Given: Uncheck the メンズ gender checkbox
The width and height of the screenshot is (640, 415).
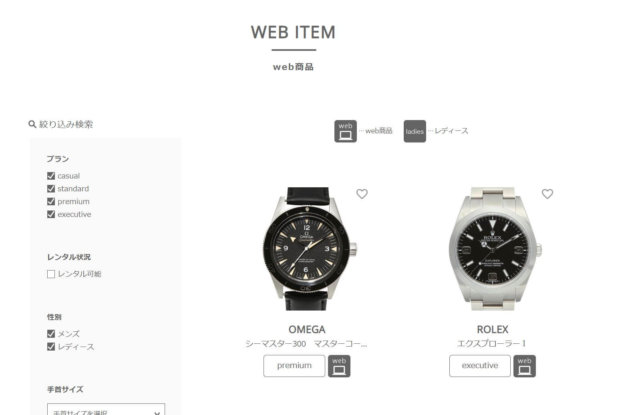Looking at the screenshot, I should click(51, 334).
